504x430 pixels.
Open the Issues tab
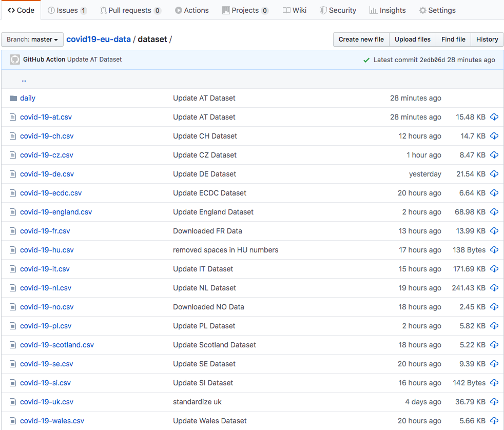coord(67,10)
